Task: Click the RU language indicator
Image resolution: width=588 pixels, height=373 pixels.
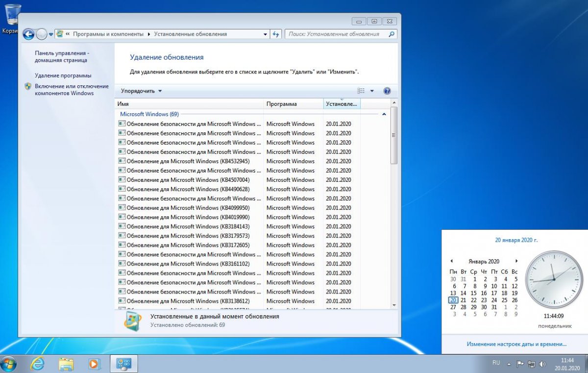Action: click(x=496, y=363)
